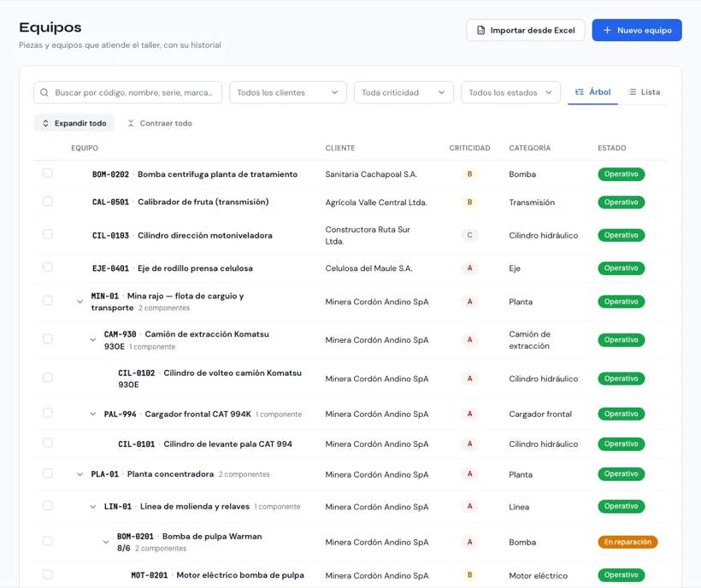Click the Nuevo equipo button
This screenshot has width=701, height=588.
(637, 31)
